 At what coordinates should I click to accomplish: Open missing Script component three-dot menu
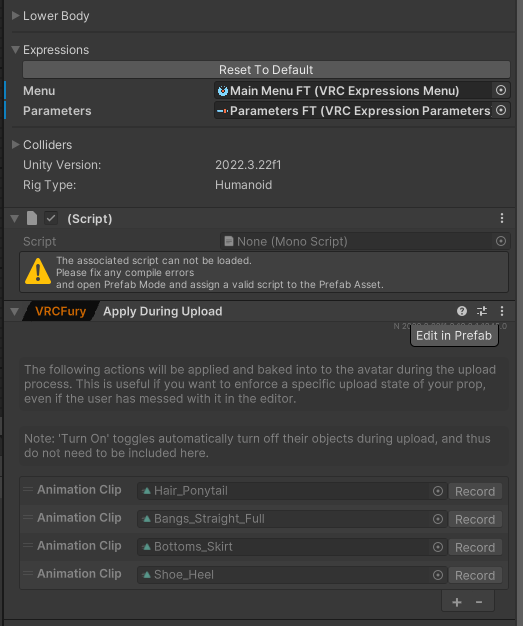tap(502, 218)
